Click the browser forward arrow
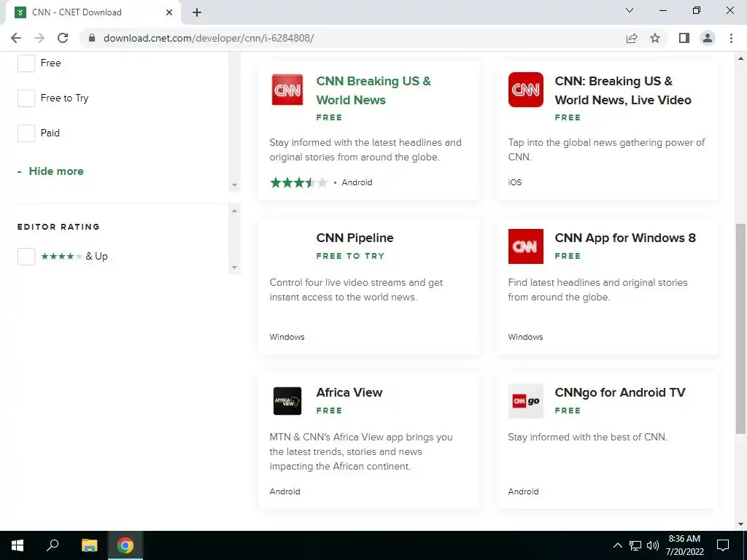Image resolution: width=747 pixels, height=560 pixels. pos(39,38)
